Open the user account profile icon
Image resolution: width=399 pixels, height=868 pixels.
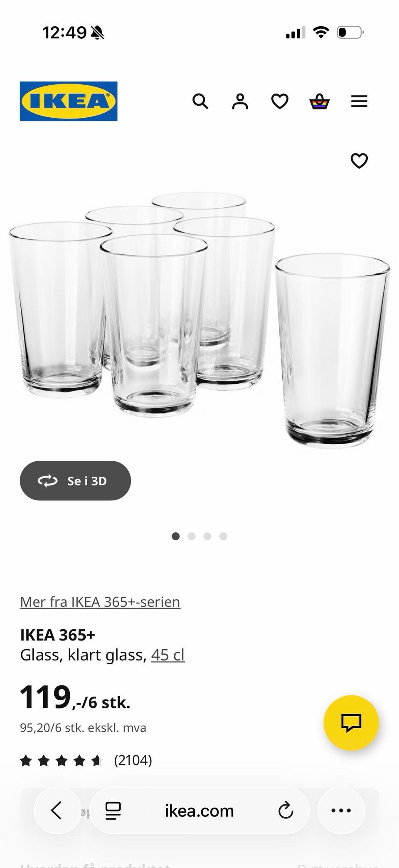point(240,101)
